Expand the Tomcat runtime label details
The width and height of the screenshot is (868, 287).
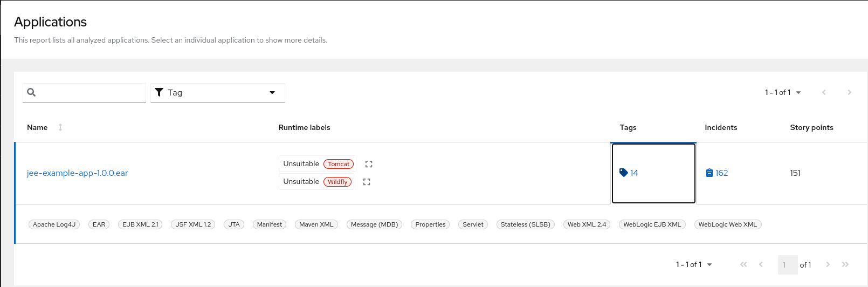tap(369, 164)
